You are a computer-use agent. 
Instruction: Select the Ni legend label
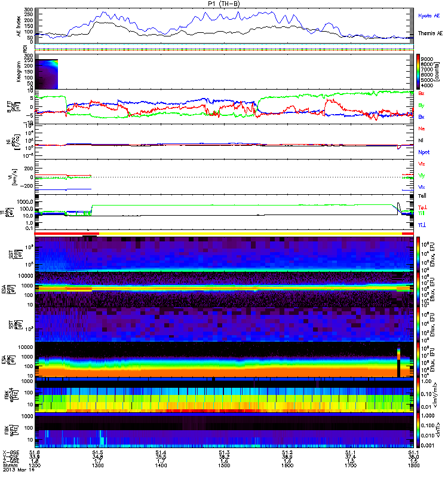tap(421, 140)
